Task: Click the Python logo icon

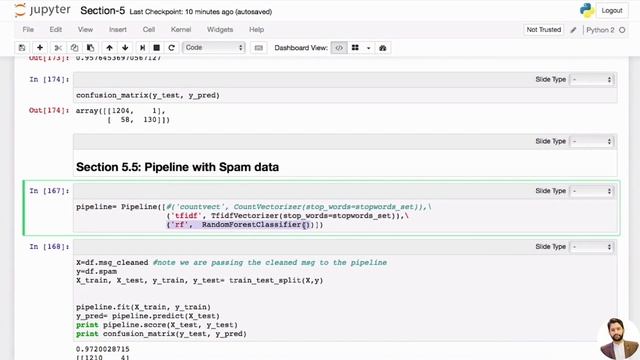Action: point(587,10)
